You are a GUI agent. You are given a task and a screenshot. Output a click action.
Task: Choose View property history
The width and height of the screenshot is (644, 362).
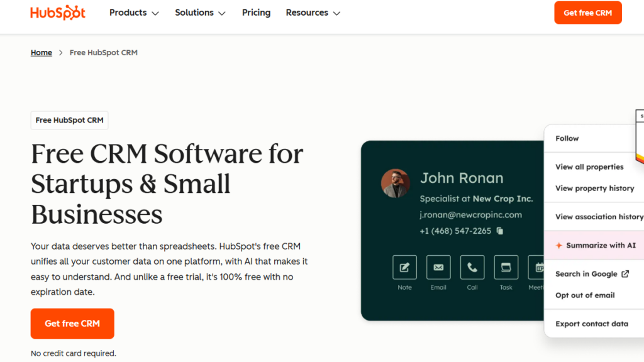(595, 188)
